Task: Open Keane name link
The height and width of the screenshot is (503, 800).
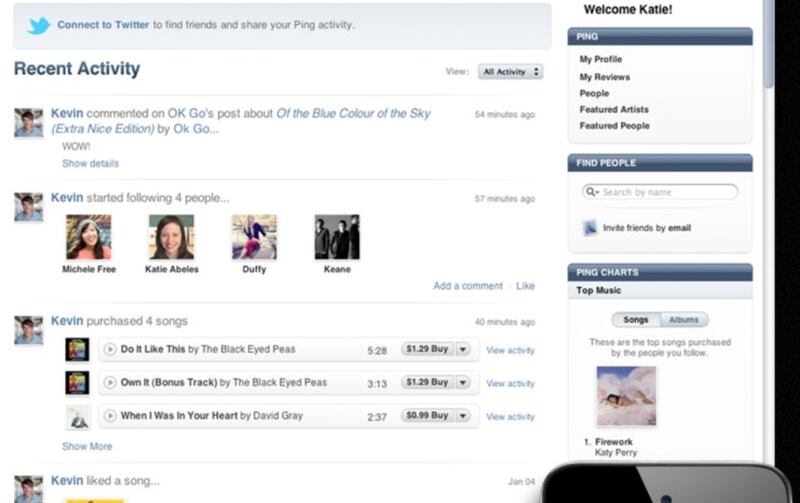Action: [337, 269]
